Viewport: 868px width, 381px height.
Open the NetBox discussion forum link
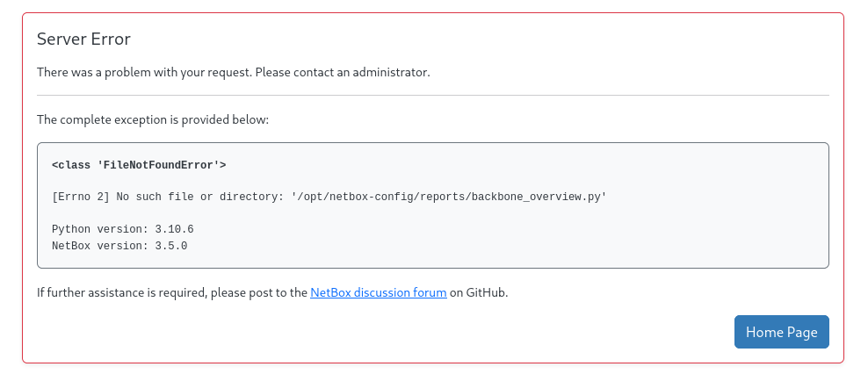tap(379, 292)
